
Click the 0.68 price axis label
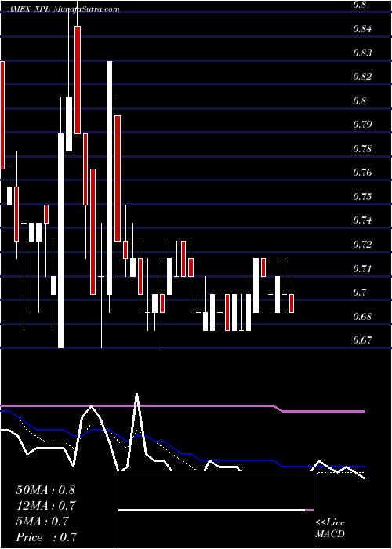(x=362, y=317)
